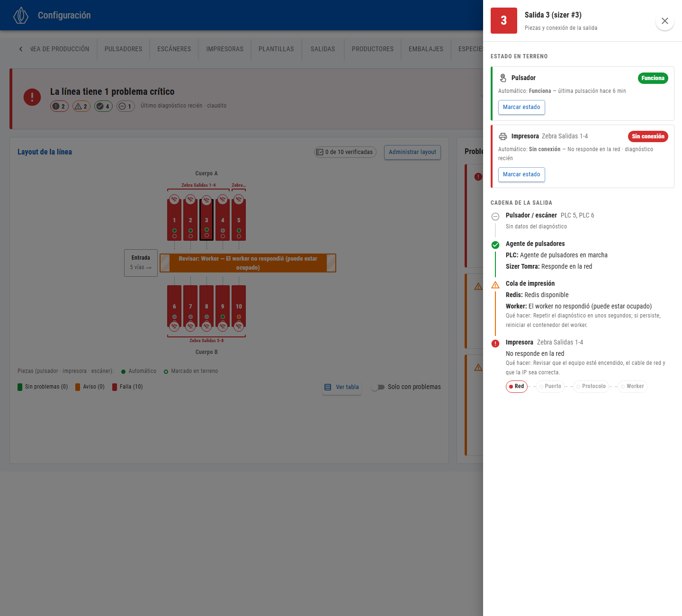Viewport: 682px width, 616px height.
Task: Toggle Solo con problemas switch
Action: [x=378, y=387]
